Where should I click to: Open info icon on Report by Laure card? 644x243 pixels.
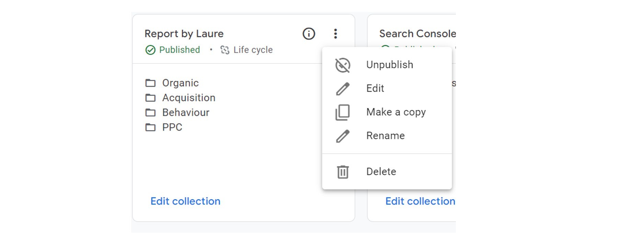point(309,34)
